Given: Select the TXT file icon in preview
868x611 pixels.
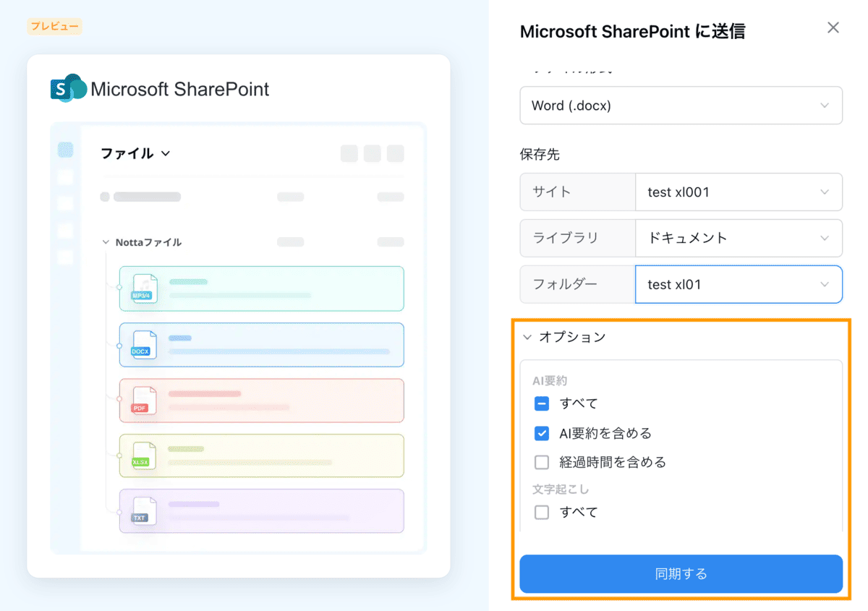Looking at the screenshot, I should coord(144,510).
